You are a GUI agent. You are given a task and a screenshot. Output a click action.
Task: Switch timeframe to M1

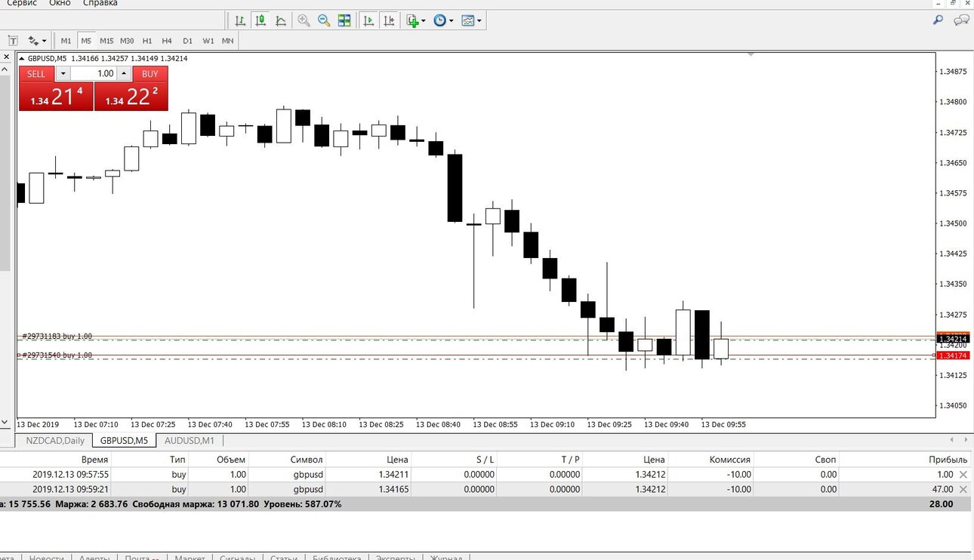point(66,41)
